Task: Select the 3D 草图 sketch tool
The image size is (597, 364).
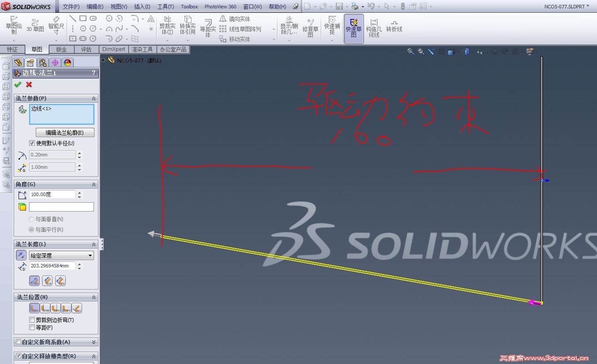Action: 35,26
